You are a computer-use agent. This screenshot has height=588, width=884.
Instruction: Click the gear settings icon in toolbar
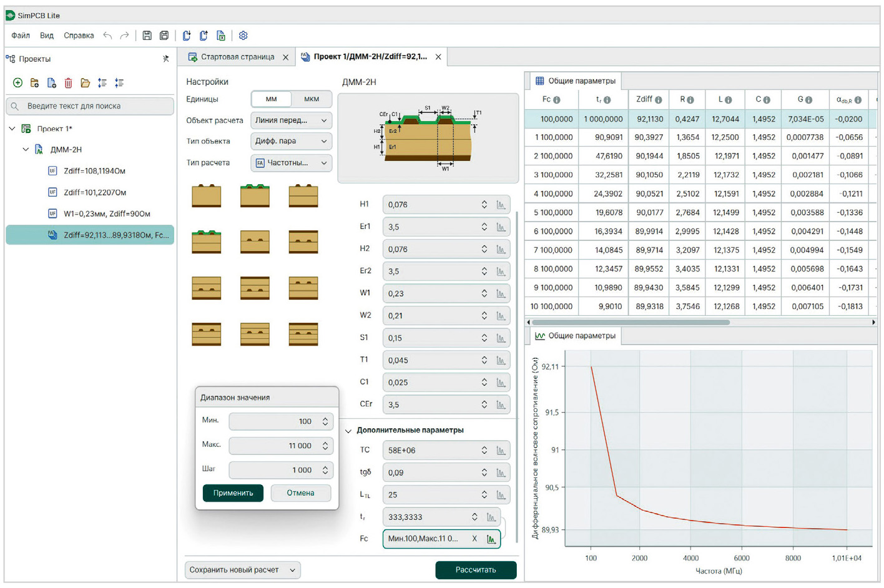click(x=243, y=36)
